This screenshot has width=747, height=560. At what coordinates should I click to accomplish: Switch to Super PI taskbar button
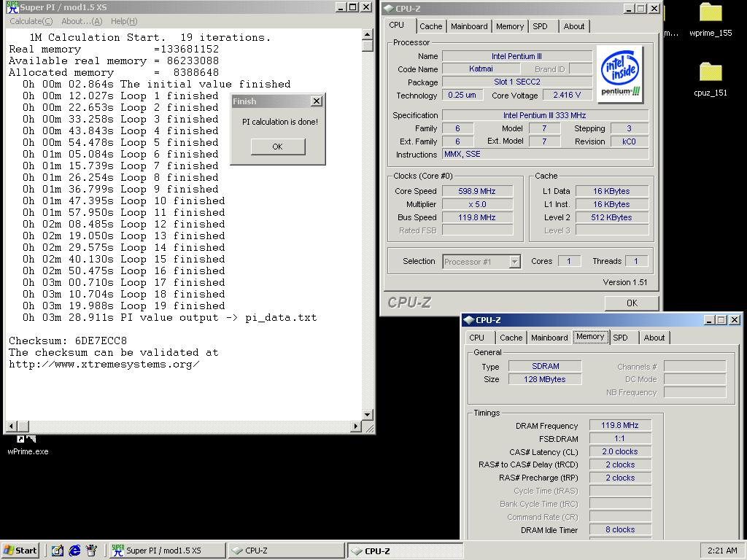point(167,551)
